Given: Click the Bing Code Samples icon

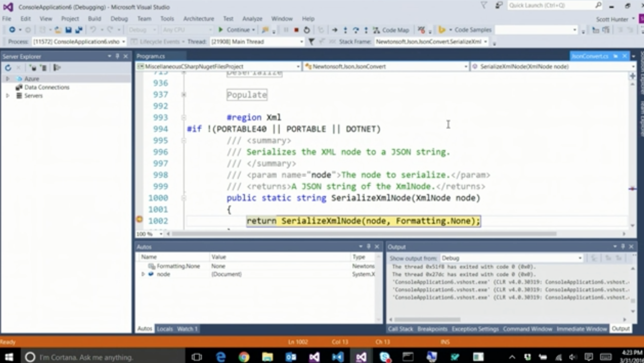Looking at the screenshot, I should (442, 30).
